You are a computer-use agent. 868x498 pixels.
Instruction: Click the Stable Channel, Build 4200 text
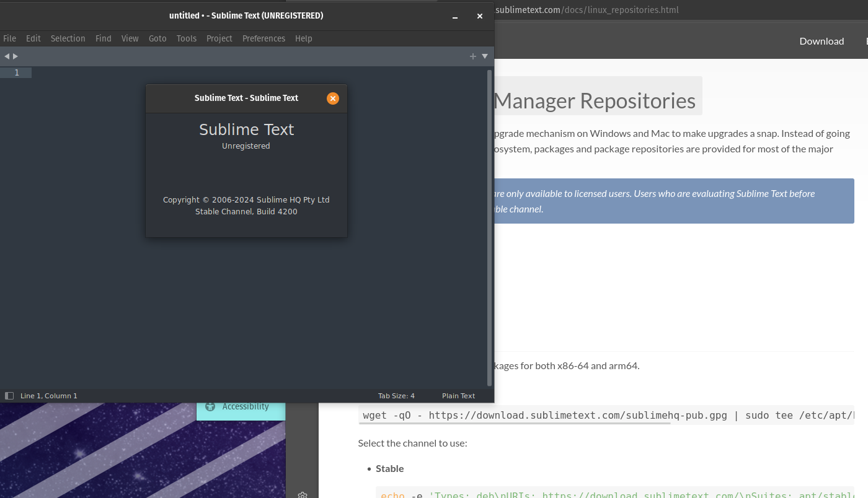click(x=246, y=212)
